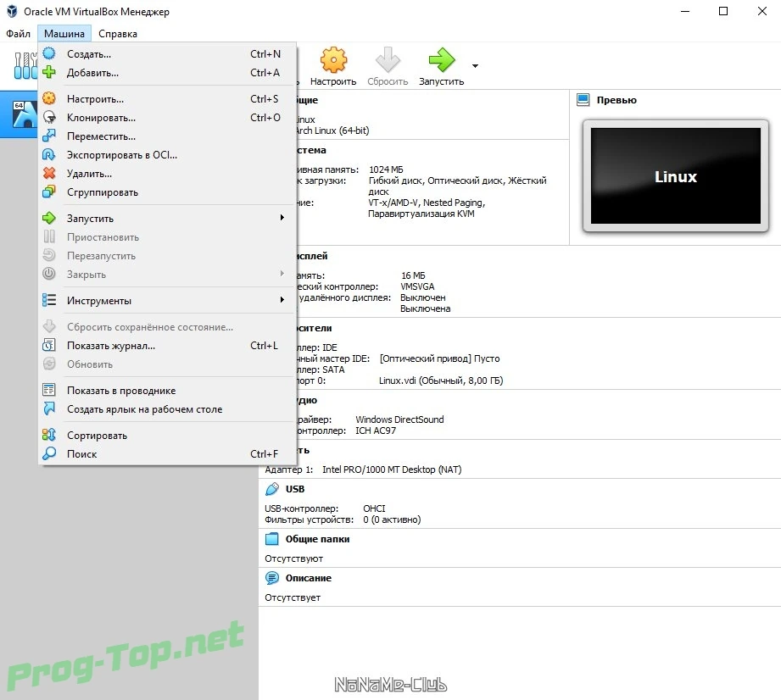Click the Экспортировать в OCI icon
781x700 pixels.
(49, 155)
